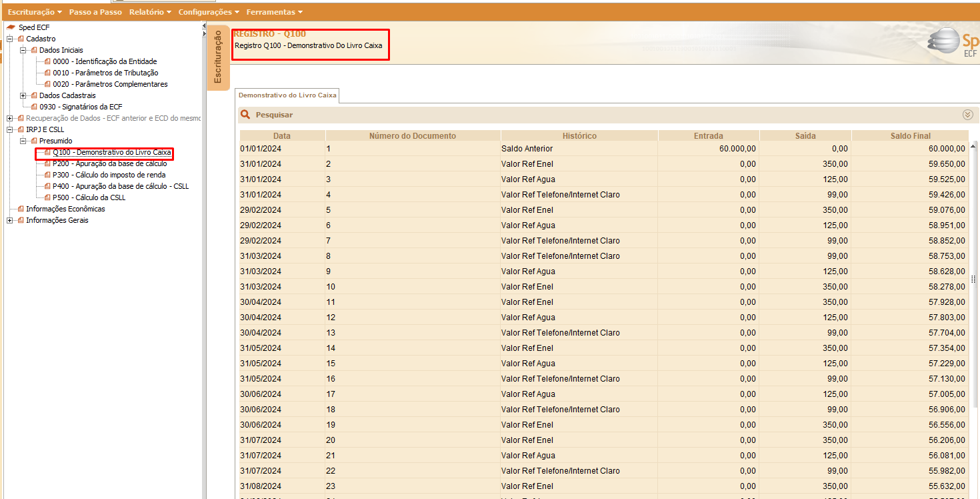The height and width of the screenshot is (499, 980).
Task: Open the Escrituração menu
Action: (x=35, y=12)
